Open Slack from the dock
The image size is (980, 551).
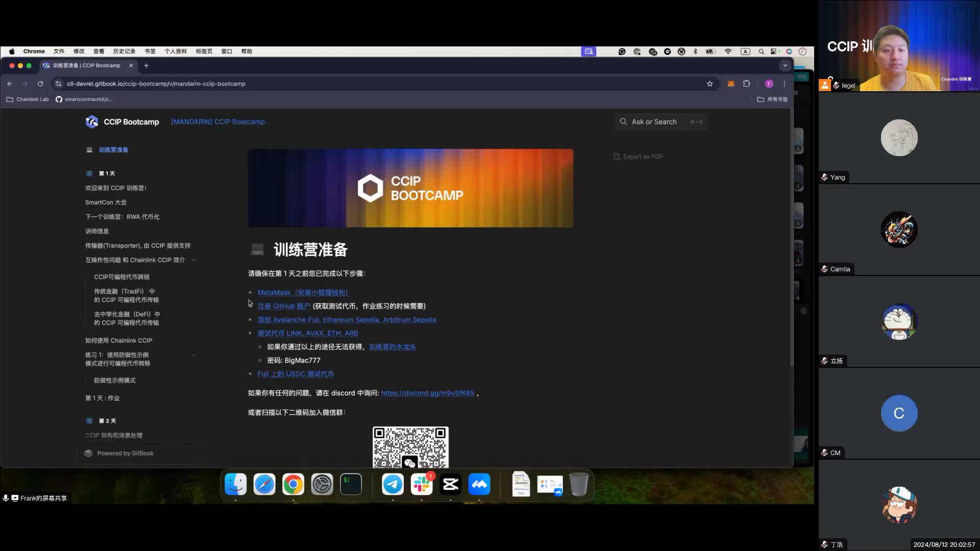coord(422,484)
